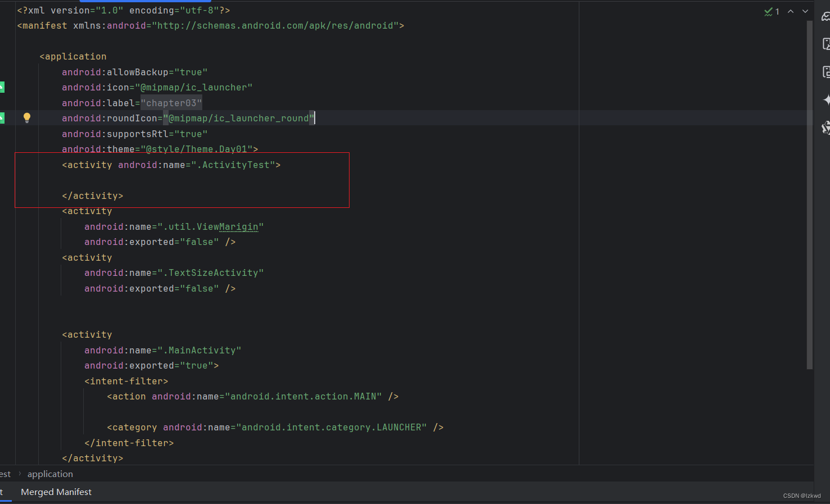Click the problem count indicator showing 1
The image size is (830, 504).
(777, 11)
